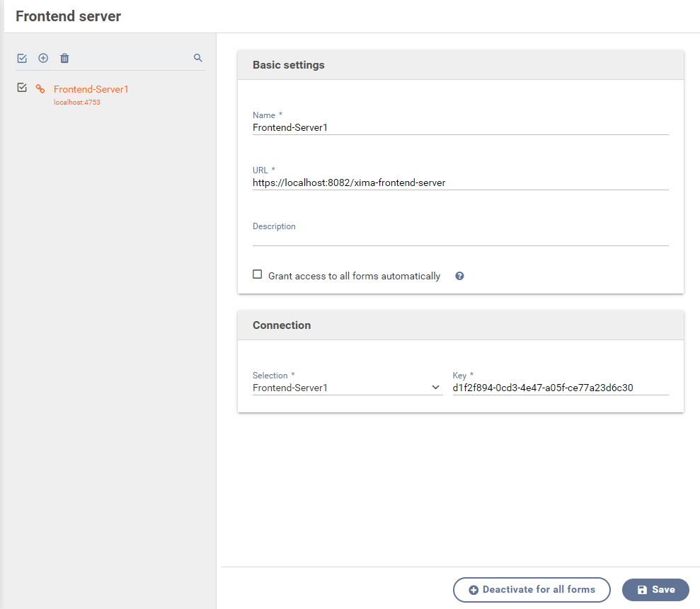Focus the empty Description field
This screenshot has width=700, height=609.
(x=460, y=238)
